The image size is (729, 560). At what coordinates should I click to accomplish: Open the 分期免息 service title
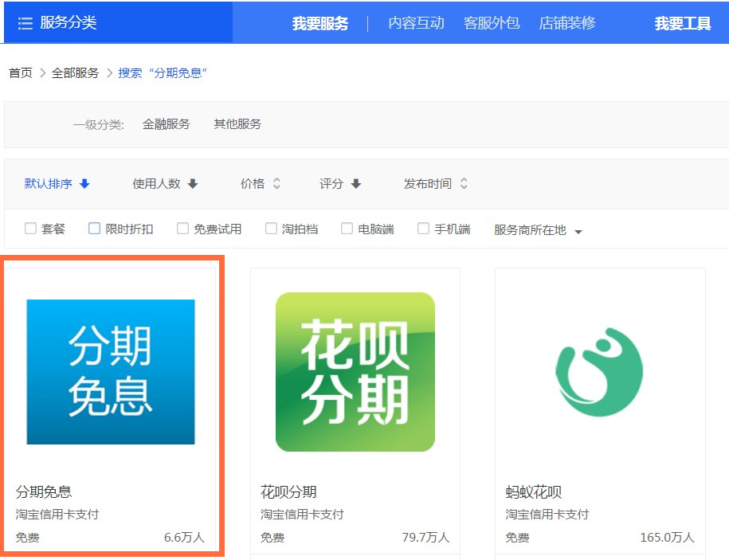[44, 491]
